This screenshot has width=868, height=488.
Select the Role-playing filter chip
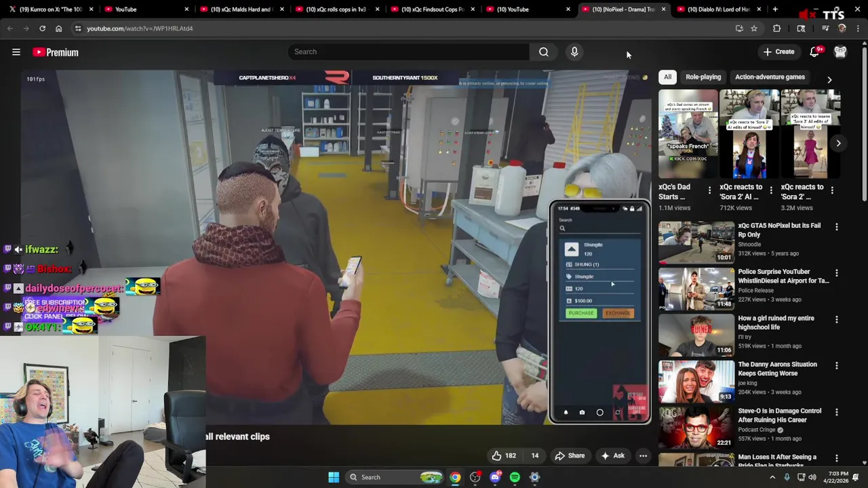coord(703,77)
